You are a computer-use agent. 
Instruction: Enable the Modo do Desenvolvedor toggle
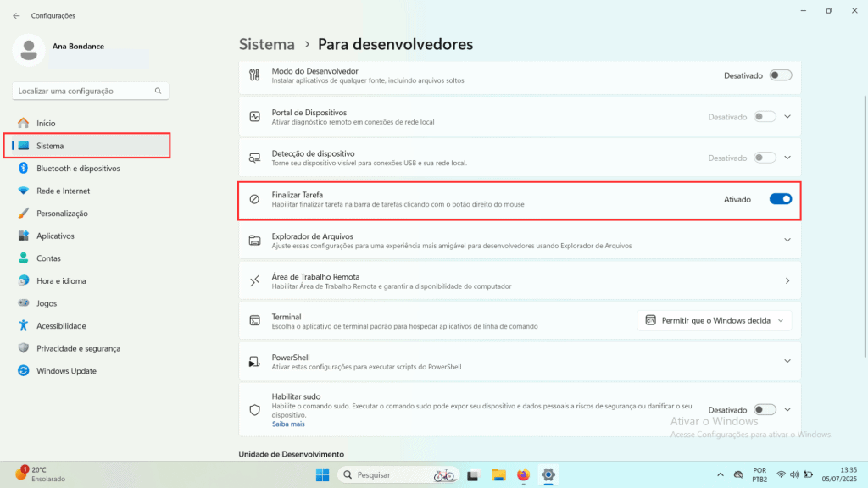click(781, 75)
